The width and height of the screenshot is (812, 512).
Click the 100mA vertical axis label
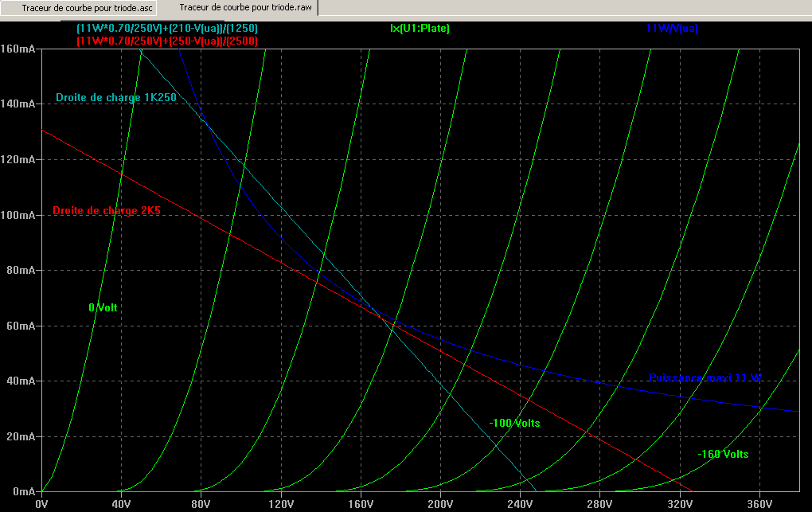pos(18,214)
